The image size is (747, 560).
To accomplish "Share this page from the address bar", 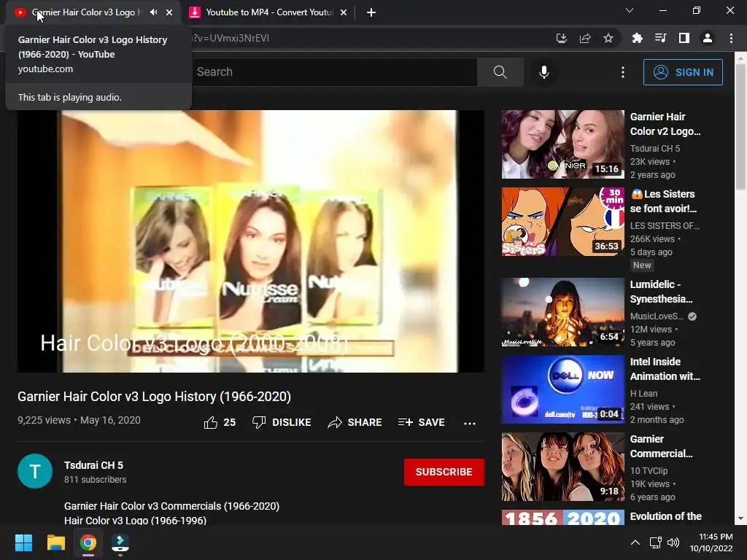I will click(x=585, y=38).
